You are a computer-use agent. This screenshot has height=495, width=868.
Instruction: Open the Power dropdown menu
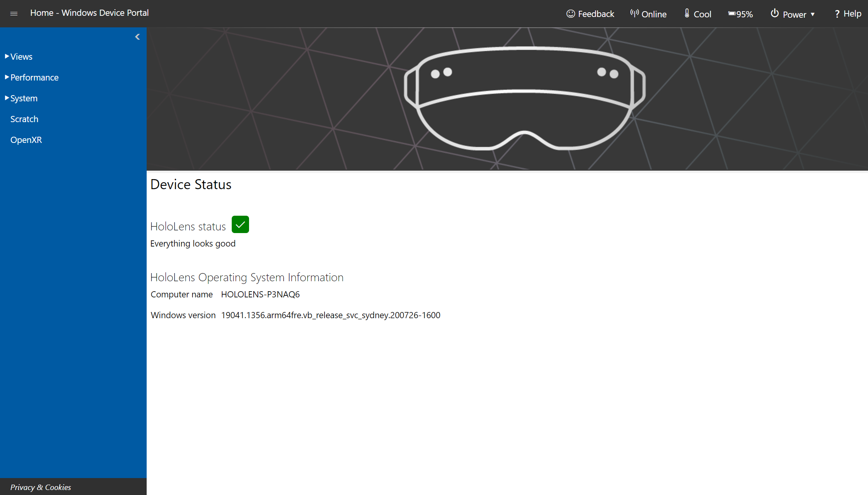pyautogui.click(x=793, y=13)
